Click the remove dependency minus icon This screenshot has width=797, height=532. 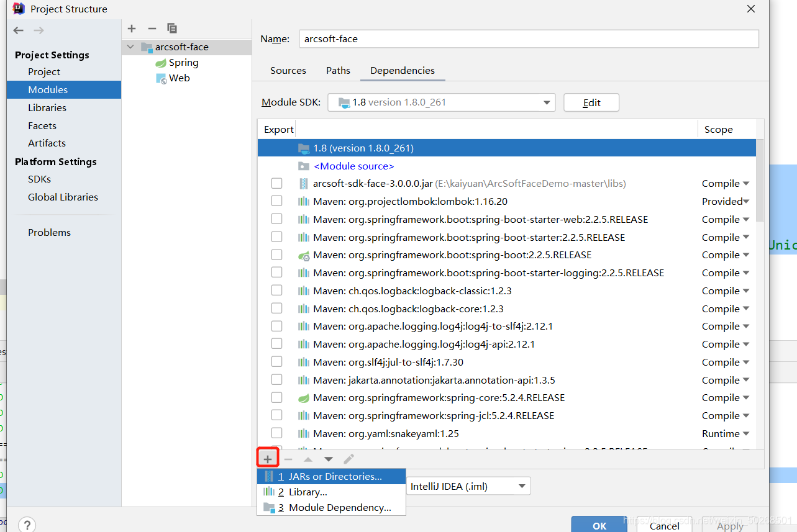pos(288,459)
